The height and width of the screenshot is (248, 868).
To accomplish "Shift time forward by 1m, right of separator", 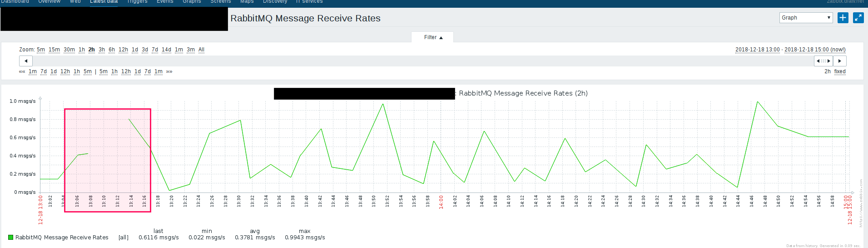I will tap(159, 71).
